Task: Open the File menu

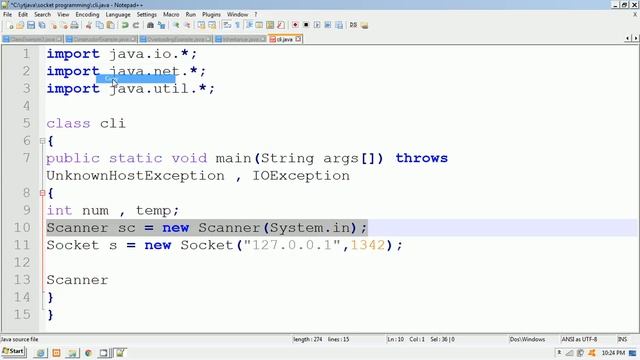Action: pos(7,14)
